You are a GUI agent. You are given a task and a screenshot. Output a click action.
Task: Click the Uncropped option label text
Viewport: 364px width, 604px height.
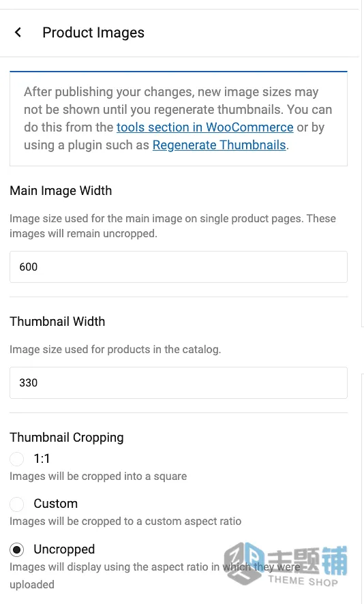[64, 549]
